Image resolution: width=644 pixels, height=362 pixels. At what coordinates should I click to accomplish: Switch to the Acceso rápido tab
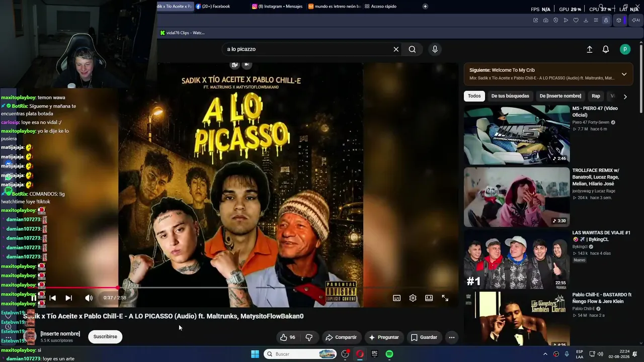coord(384,7)
